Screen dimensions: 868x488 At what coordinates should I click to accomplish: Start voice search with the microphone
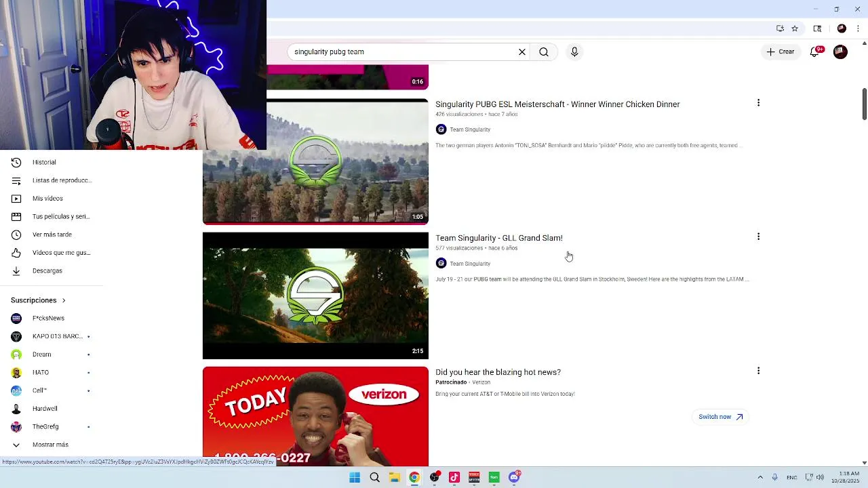574,52
